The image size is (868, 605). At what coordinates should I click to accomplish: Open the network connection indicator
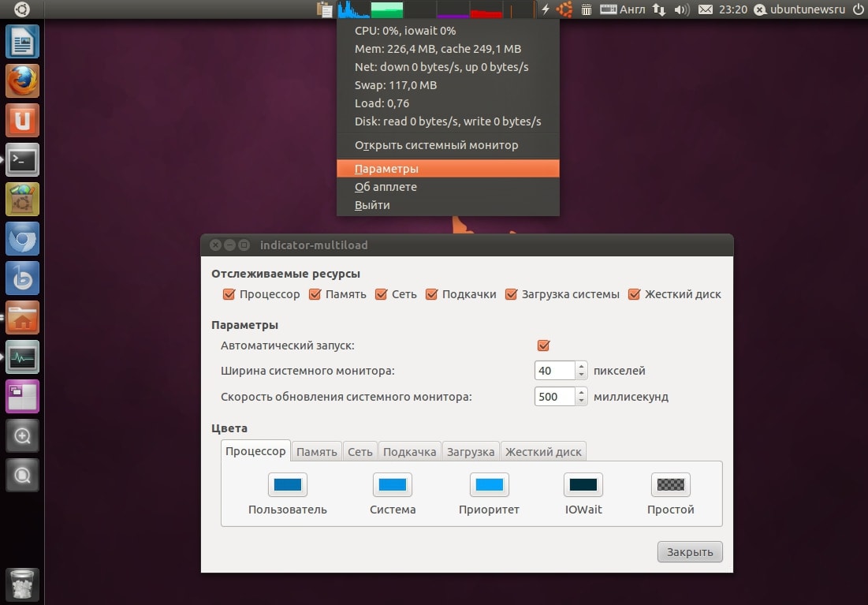tap(659, 9)
